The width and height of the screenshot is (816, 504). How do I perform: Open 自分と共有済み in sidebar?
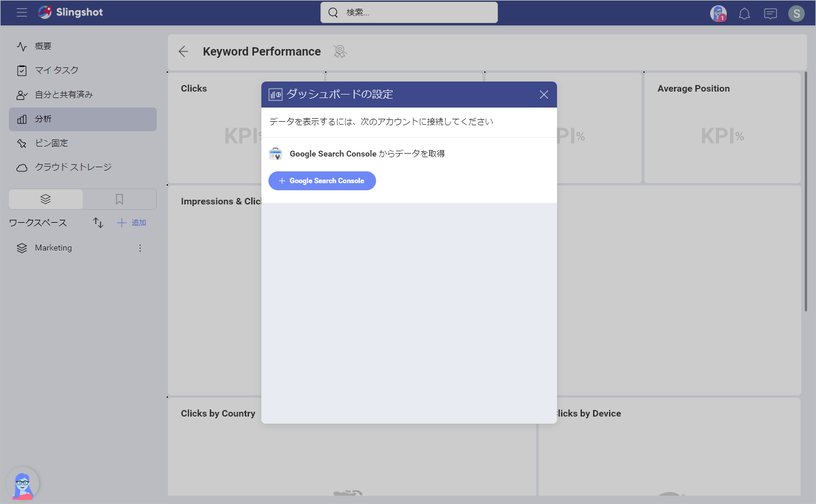(83, 95)
